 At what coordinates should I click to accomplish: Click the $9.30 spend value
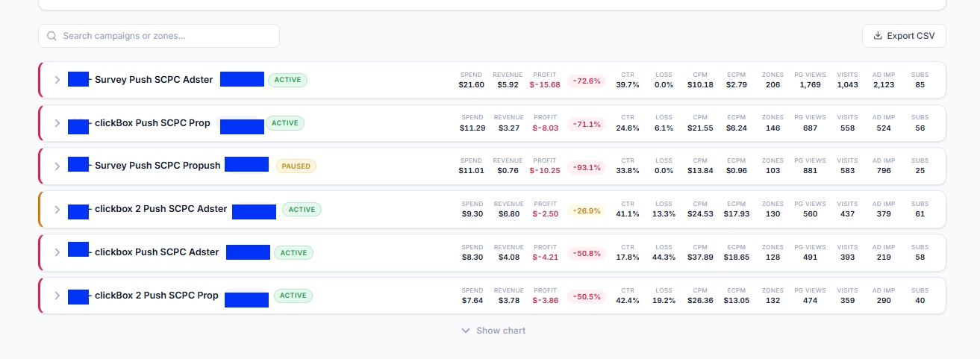[x=472, y=214]
